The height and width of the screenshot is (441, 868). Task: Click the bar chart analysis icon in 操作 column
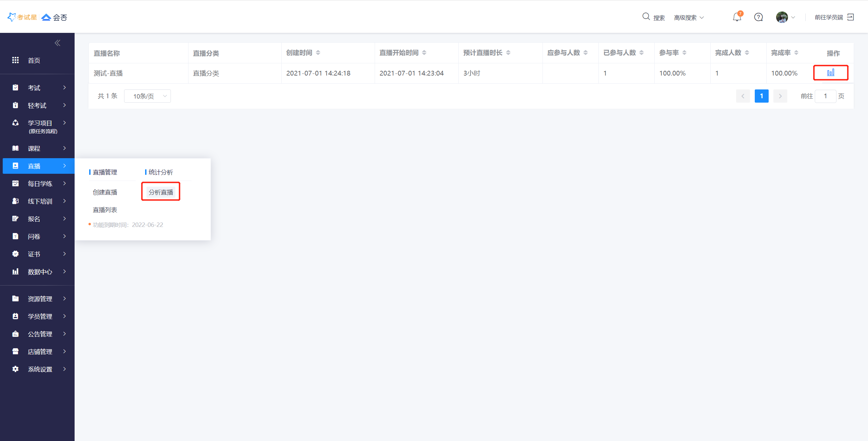pyautogui.click(x=830, y=72)
